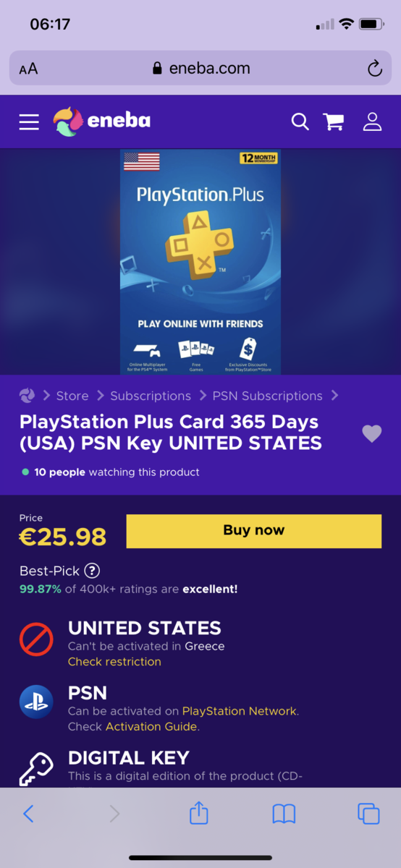Viewport: 401px width, 868px height.
Task: Open the Activation Guide link
Action: tap(151, 726)
